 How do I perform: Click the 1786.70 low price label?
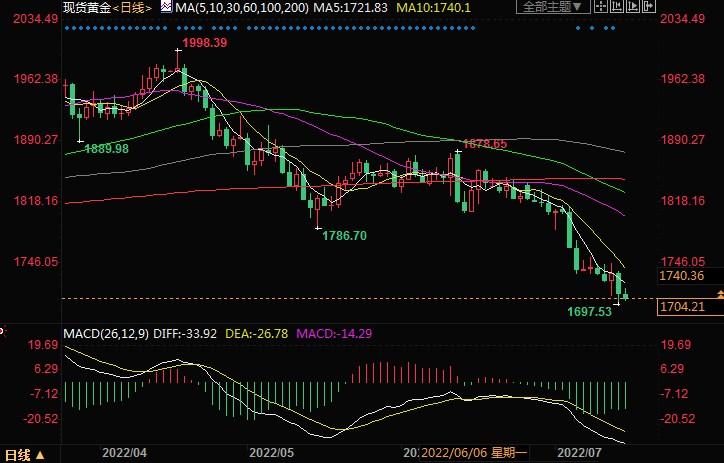click(x=346, y=235)
